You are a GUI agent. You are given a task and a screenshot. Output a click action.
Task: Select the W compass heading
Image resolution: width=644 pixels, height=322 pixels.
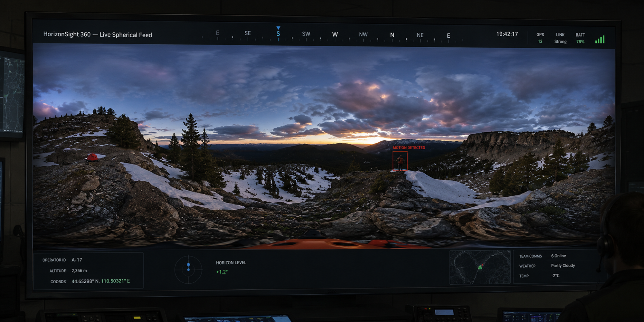[335, 34]
